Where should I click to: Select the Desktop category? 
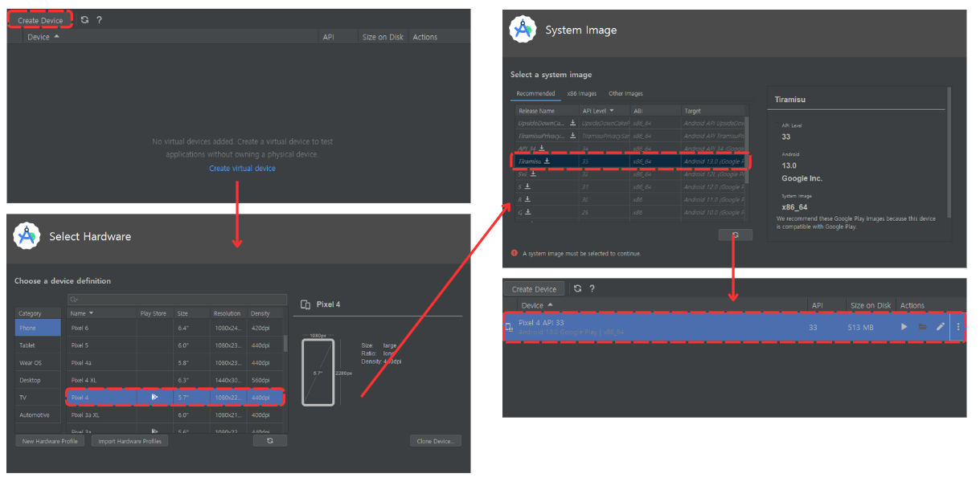(38, 380)
